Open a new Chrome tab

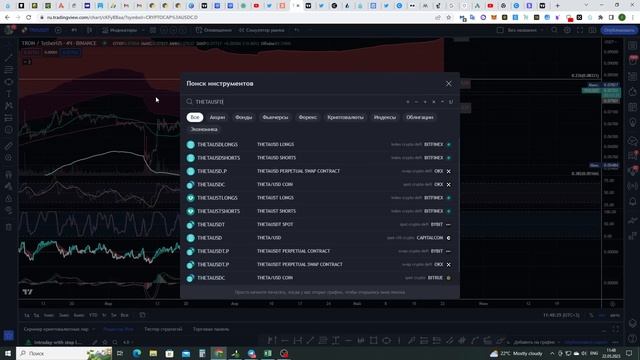coord(557,6)
